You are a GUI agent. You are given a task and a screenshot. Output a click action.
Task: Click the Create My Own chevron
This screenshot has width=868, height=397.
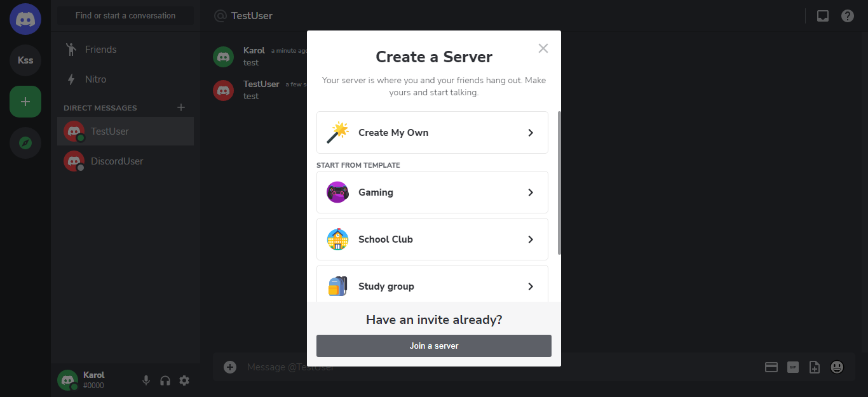(x=531, y=133)
